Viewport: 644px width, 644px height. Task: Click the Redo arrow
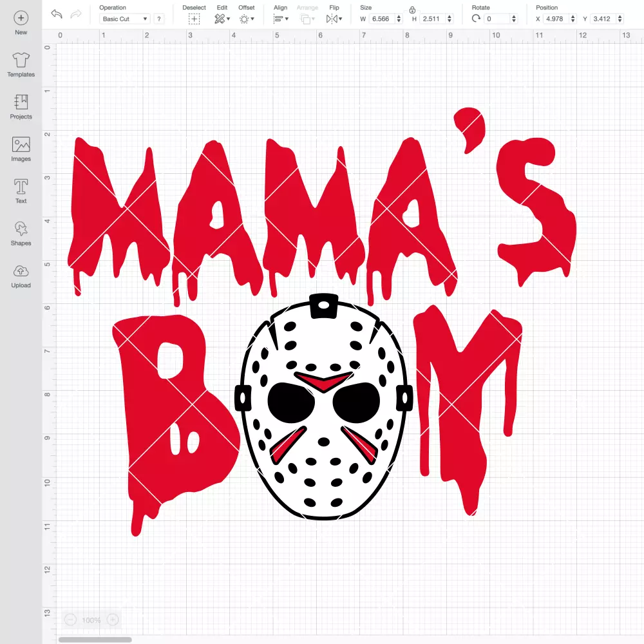point(76,14)
